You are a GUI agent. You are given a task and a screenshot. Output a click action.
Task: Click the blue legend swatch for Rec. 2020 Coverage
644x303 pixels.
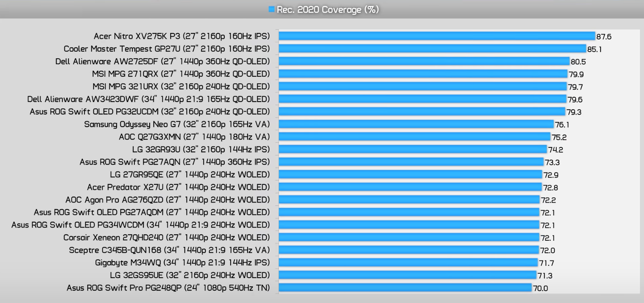pos(272,9)
